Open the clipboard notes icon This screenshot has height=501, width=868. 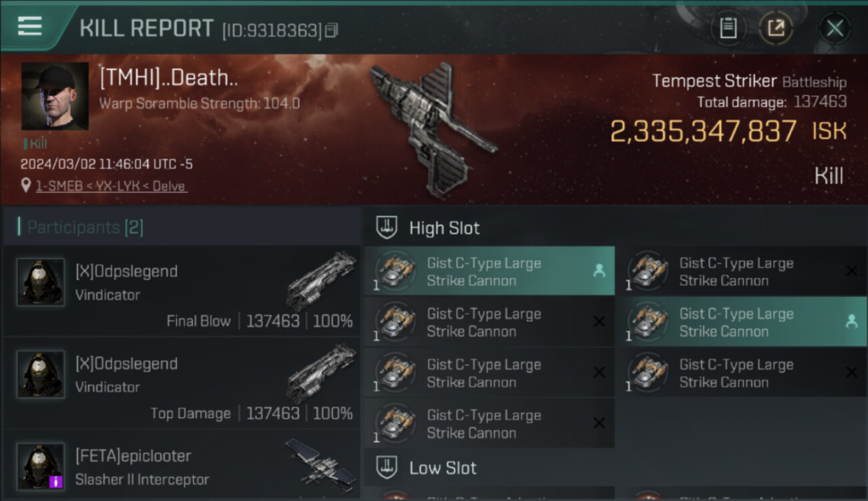pos(728,28)
